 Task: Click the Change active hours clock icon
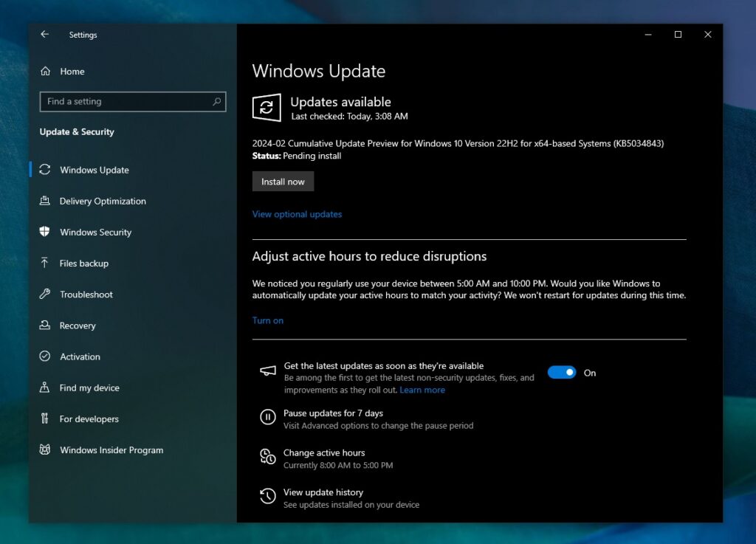tap(267, 457)
